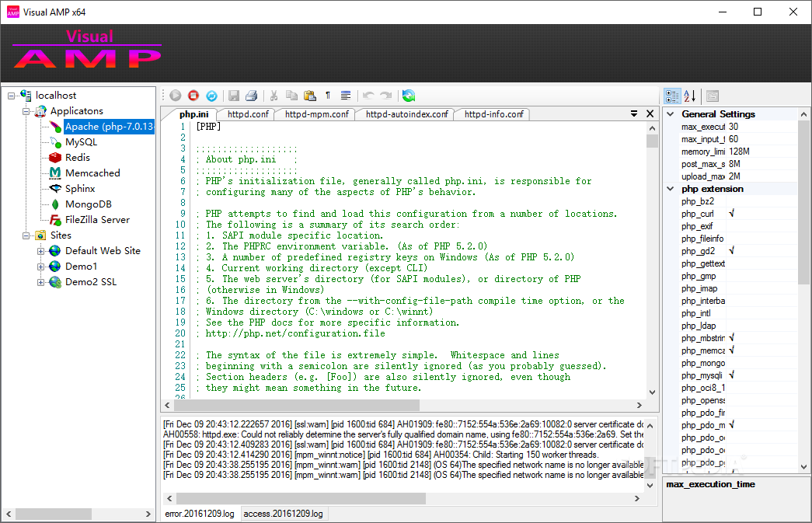Viewport: 812px width, 523px height.
Task: Click the properties panel scroll down arrow
Action: click(803, 466)
